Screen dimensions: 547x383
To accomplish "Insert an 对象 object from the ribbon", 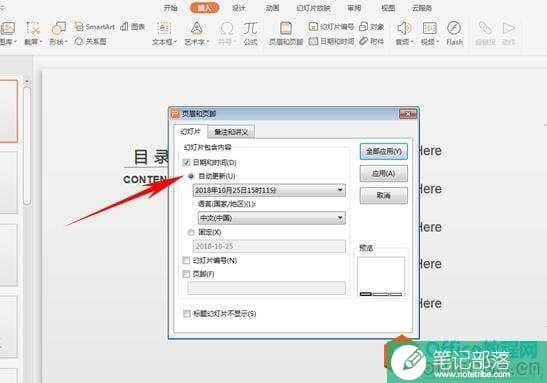I will [372, 27].
